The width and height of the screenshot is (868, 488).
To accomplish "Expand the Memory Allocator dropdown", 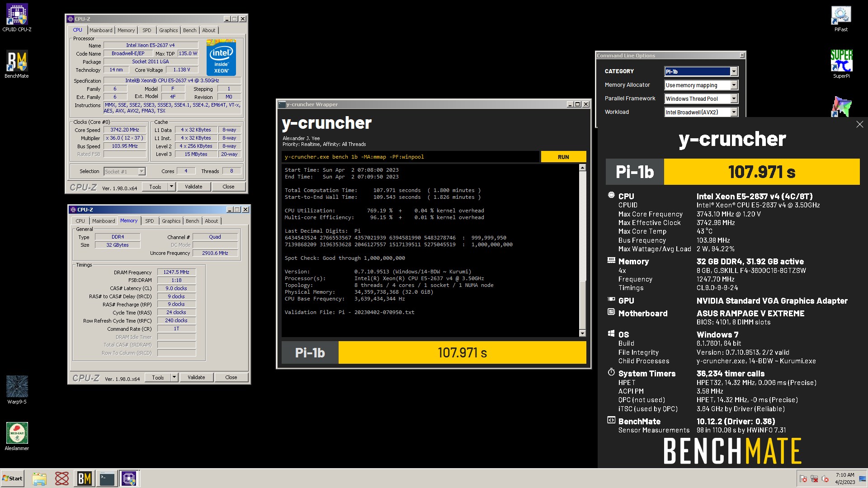I will 734,85.
